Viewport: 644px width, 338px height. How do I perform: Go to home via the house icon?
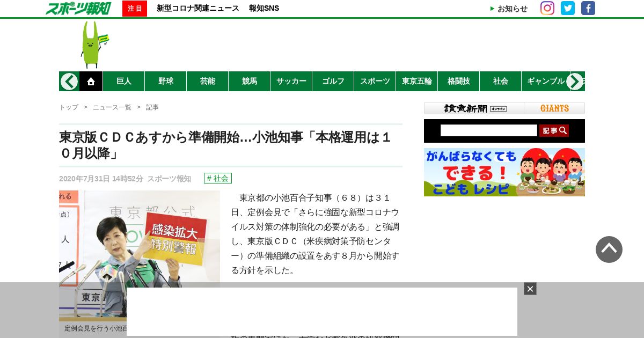91,81
